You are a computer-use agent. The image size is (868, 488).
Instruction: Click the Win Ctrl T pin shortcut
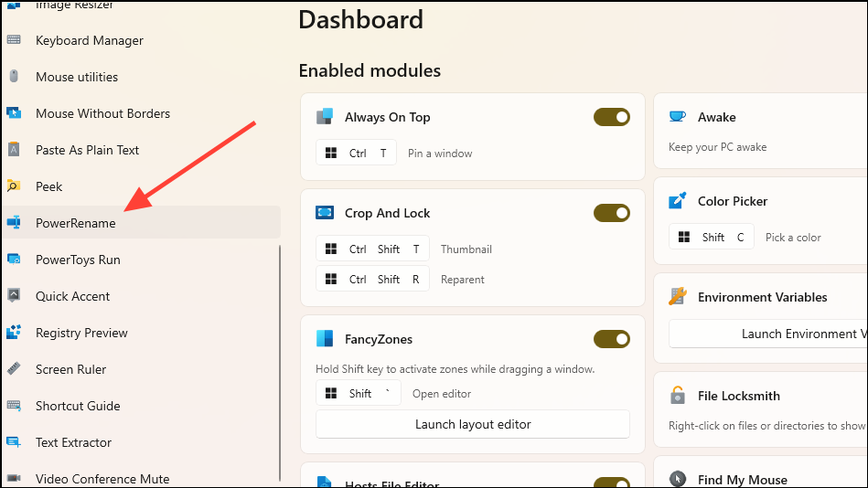(x=356, y=153)
